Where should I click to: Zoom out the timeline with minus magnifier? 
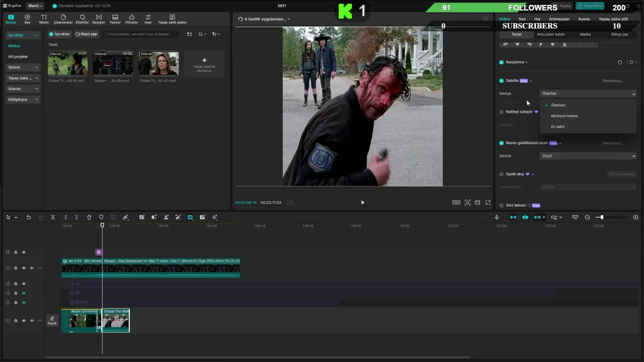[587, 217]
